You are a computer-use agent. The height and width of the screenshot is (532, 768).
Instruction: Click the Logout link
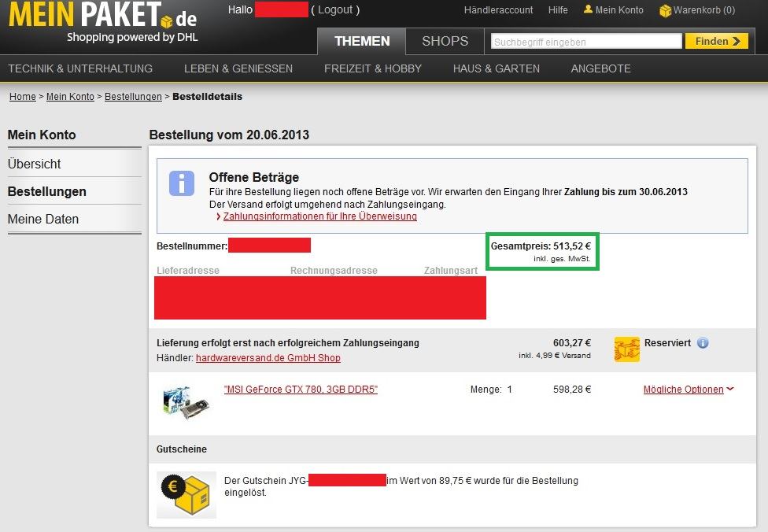[335, 9]
